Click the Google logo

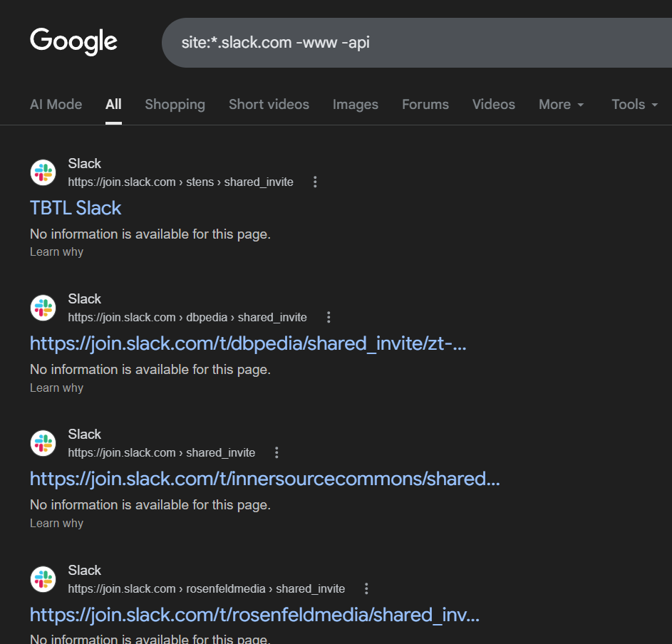click(73, 41)
